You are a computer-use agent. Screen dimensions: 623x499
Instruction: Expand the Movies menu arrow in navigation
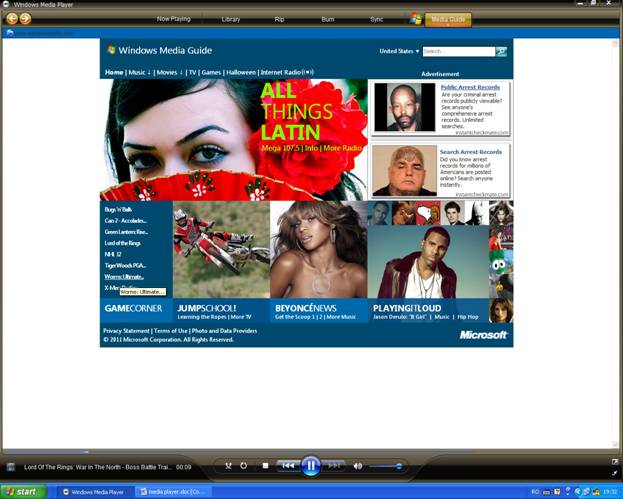click(x=181, y=72)
